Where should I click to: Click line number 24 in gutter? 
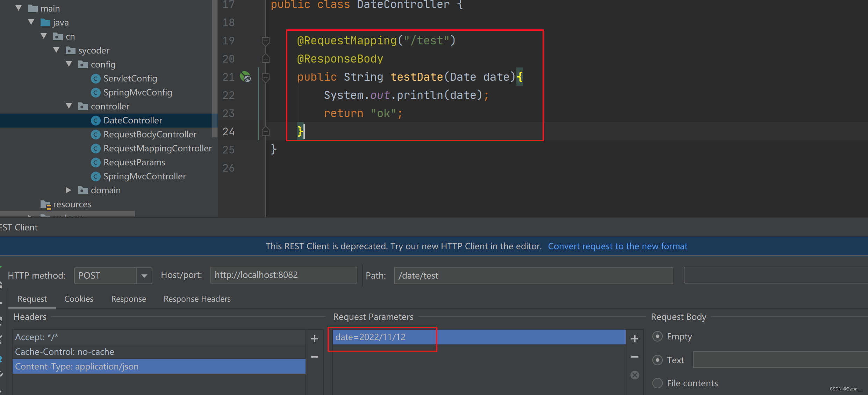228,132
